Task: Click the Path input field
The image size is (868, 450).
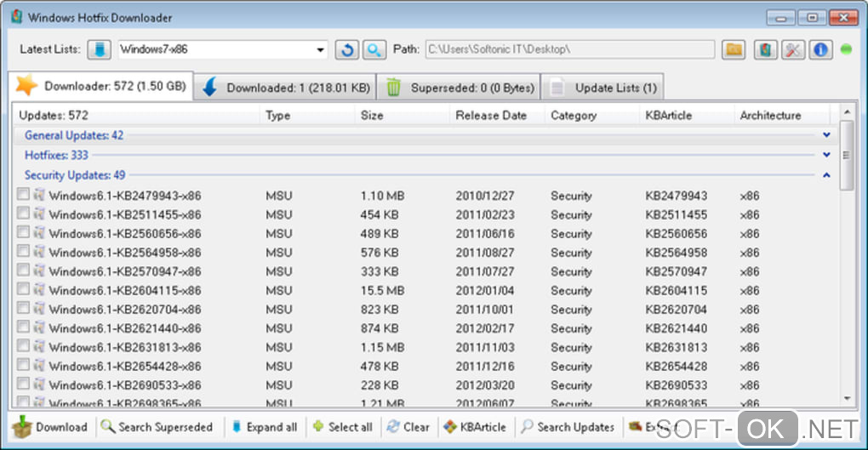Action: 570,49
